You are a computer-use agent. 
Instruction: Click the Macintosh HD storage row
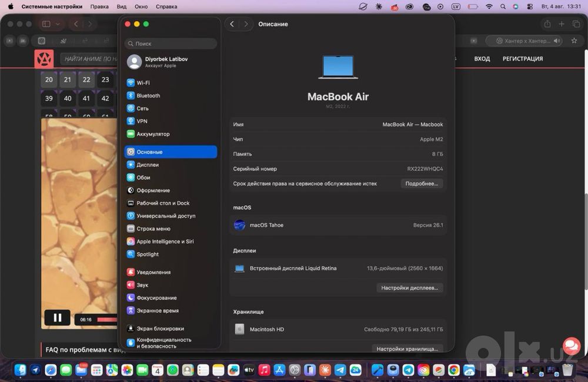(338, 329)
